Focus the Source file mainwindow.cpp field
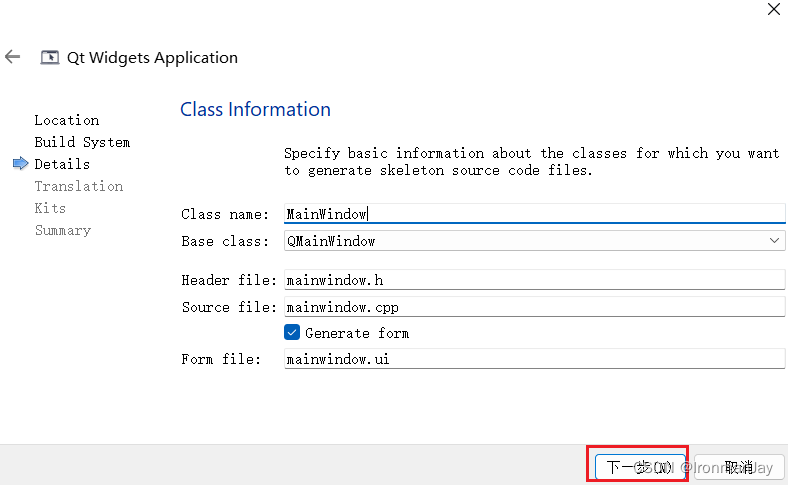 point(534,307)
